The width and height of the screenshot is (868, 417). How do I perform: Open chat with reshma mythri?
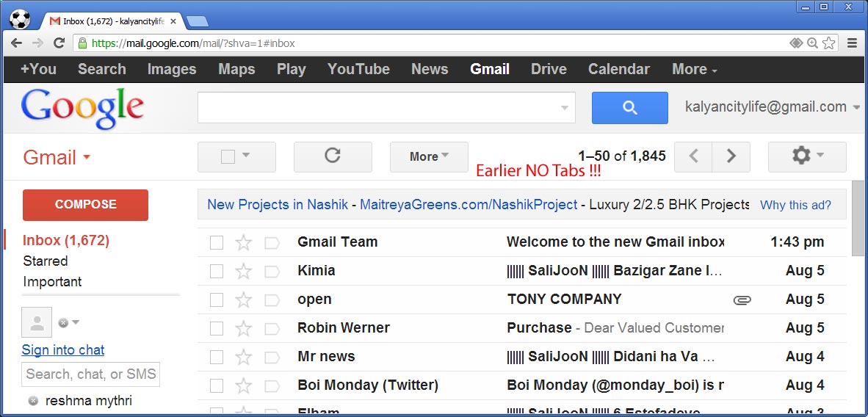tap(89, 401)
